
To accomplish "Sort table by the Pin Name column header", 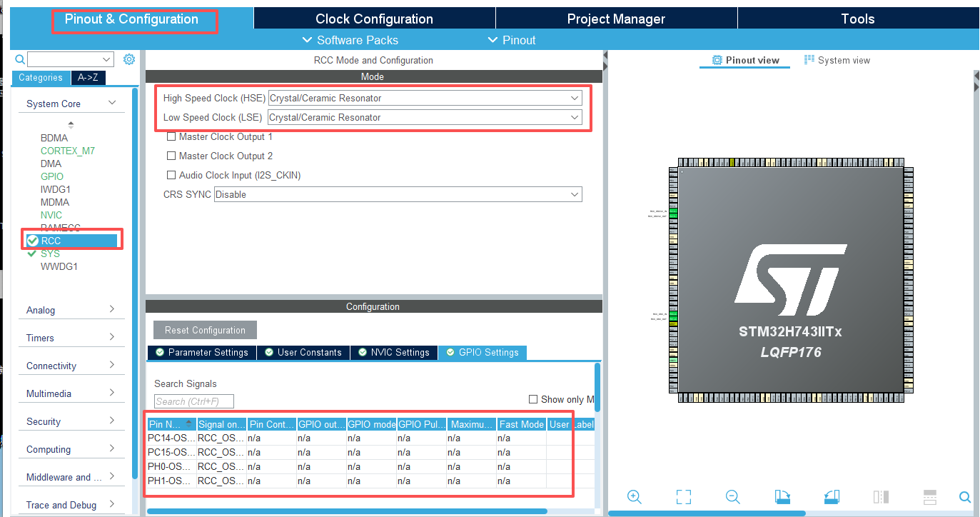I will pyautogui.click(x=171, y=424).
